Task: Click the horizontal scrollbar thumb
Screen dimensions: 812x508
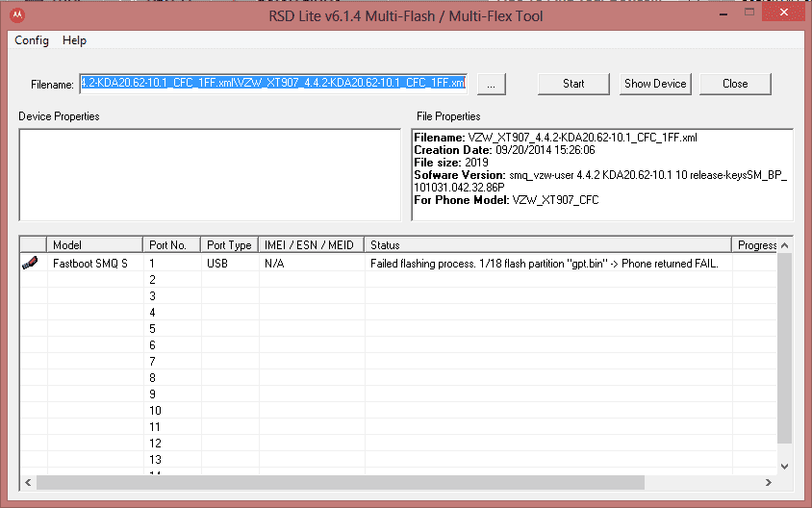Action: (x=341, y=483)
